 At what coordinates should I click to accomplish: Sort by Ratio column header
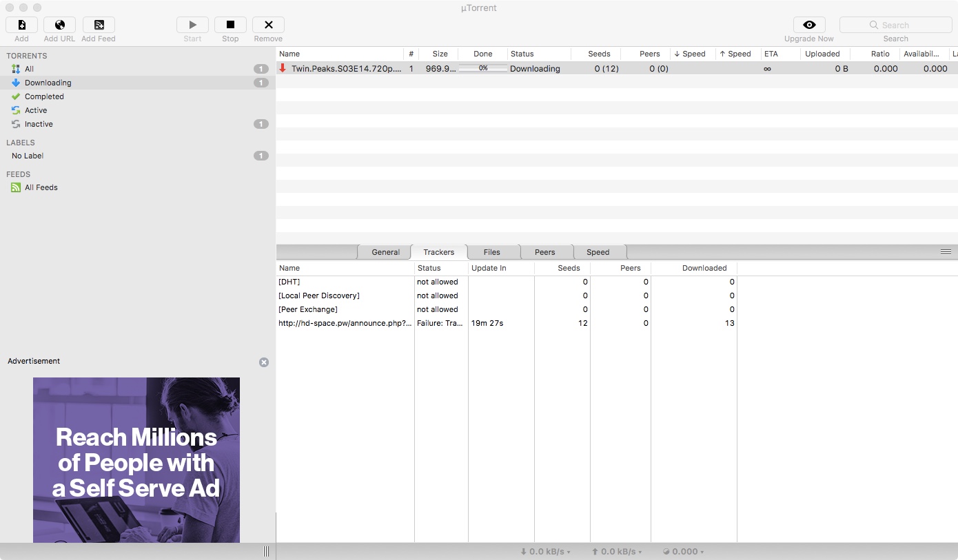click(875, 54)
